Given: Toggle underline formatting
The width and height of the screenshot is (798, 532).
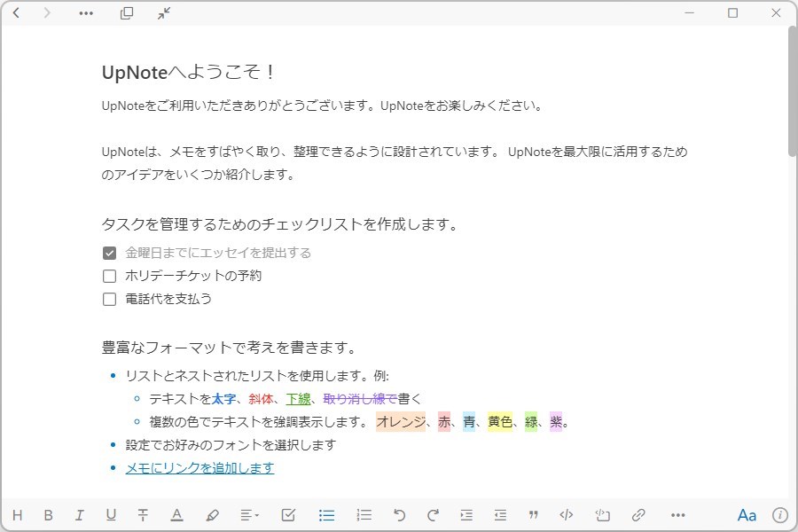Looking at the screenshot, I should (111, 515).
